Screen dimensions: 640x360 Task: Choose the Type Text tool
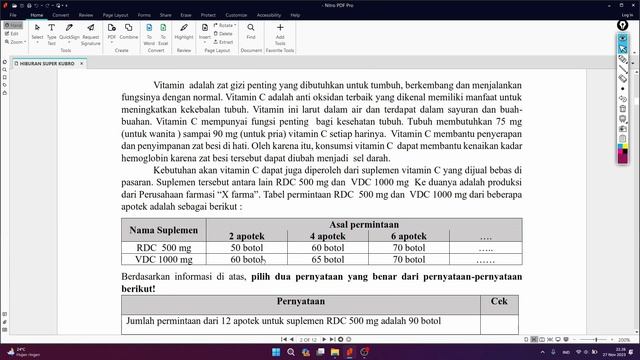[51, 34]
